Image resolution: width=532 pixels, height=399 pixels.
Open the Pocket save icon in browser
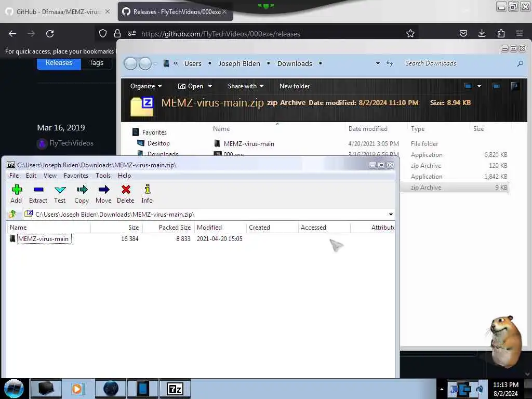click(x=463, y=33)
